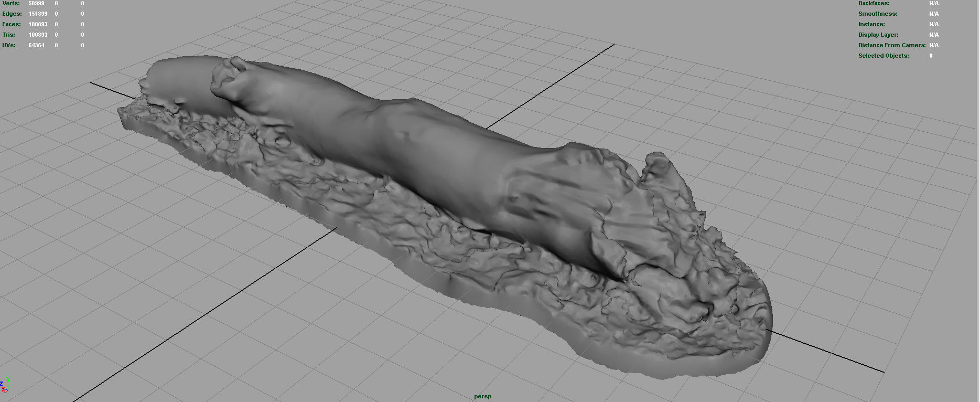The image size is (980, 402).
Task: Click the 100893 value beside Faces
Action: pyautogui.click(x=38, y=24)
